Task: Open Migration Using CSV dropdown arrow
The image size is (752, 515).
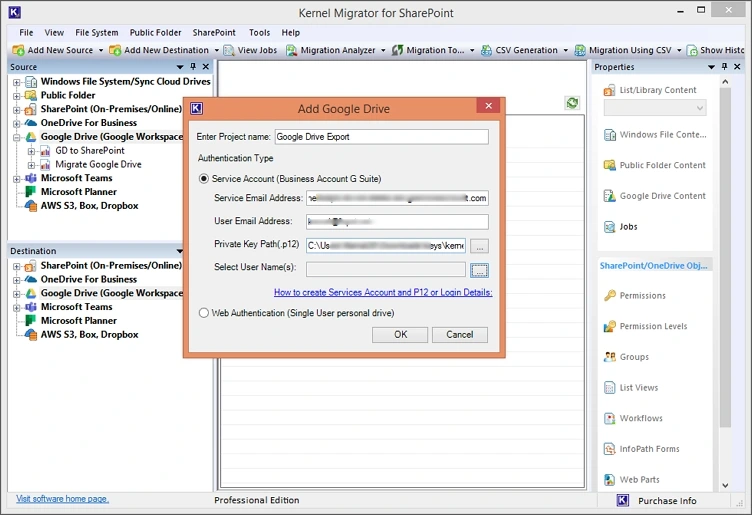Action: [x=679, y=50]
